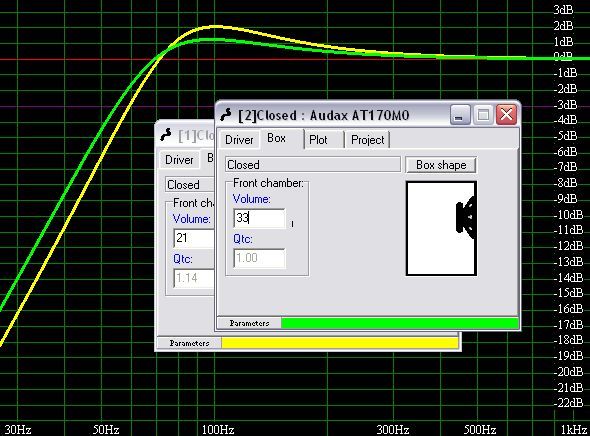Click the 100Hz frequency axis label
Image resolution: width=590 pixels, height=436 pixels.
(x=218, y=429)
